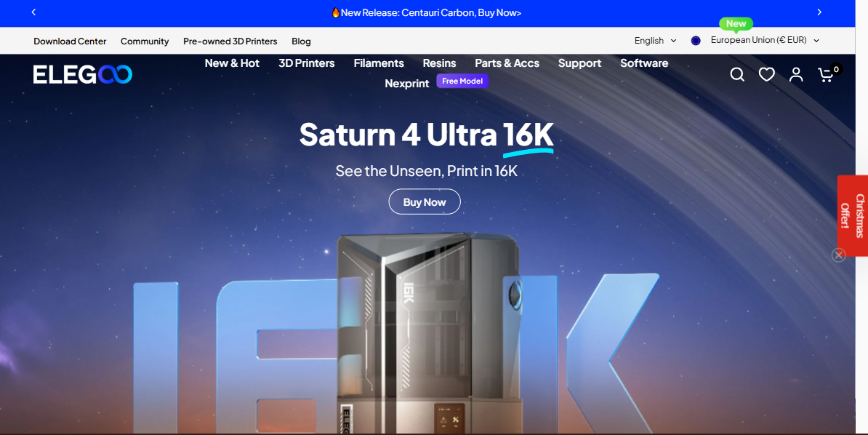
Task: Open the Resins menu
Action: pyautogui.click(x=439, y=63)
